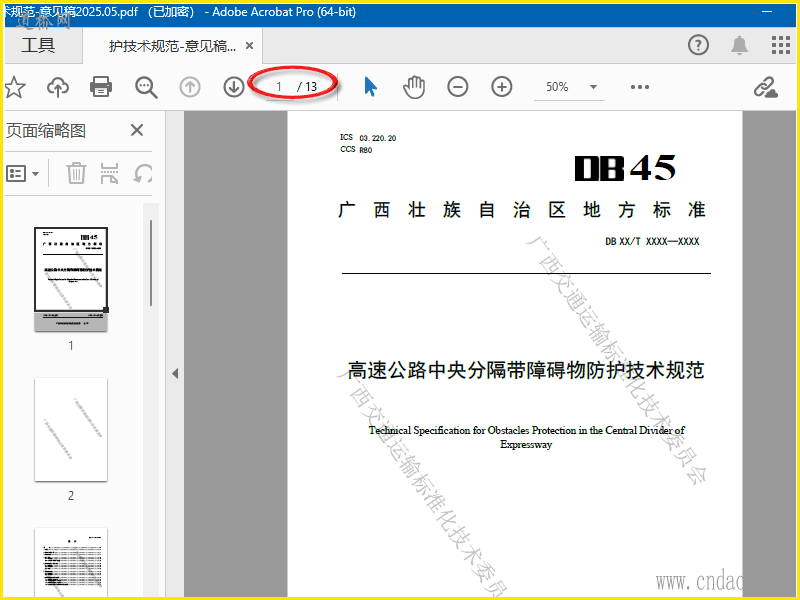Click the 页面缩略图 panel title

[x=46, y=131]
